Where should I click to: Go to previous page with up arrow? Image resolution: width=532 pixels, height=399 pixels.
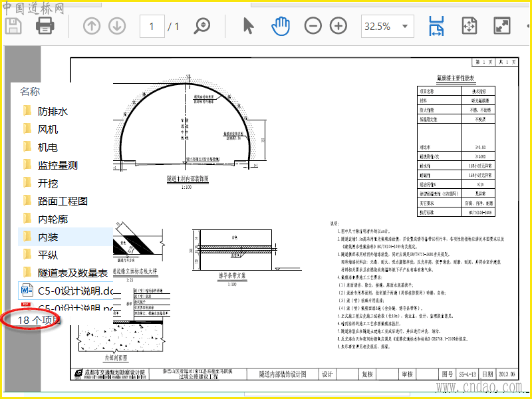tap(92, 27)
